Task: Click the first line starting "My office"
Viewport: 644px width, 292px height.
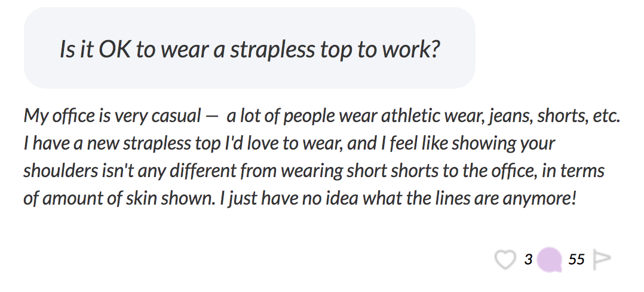Action: click(321, 116)
